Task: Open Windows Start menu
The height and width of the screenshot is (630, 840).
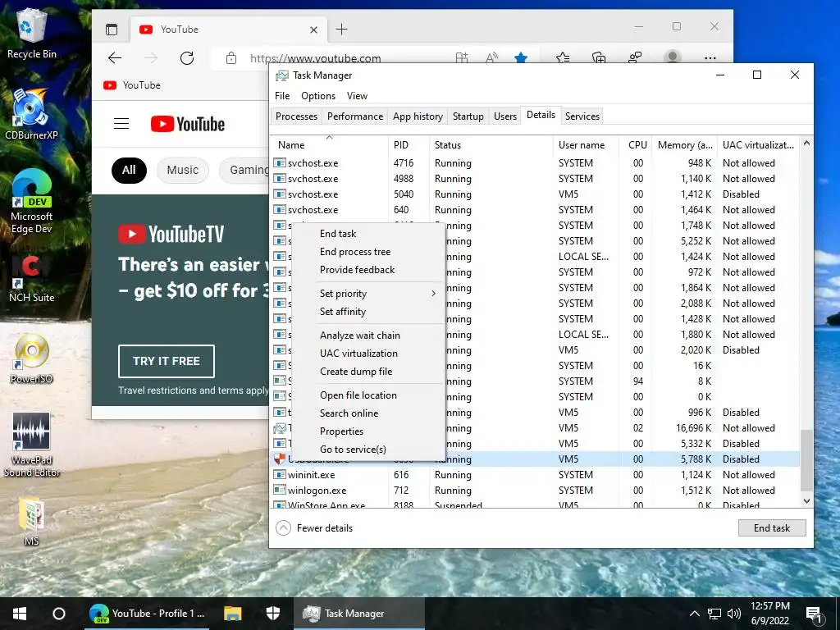Action: click(x=20, y=614)
